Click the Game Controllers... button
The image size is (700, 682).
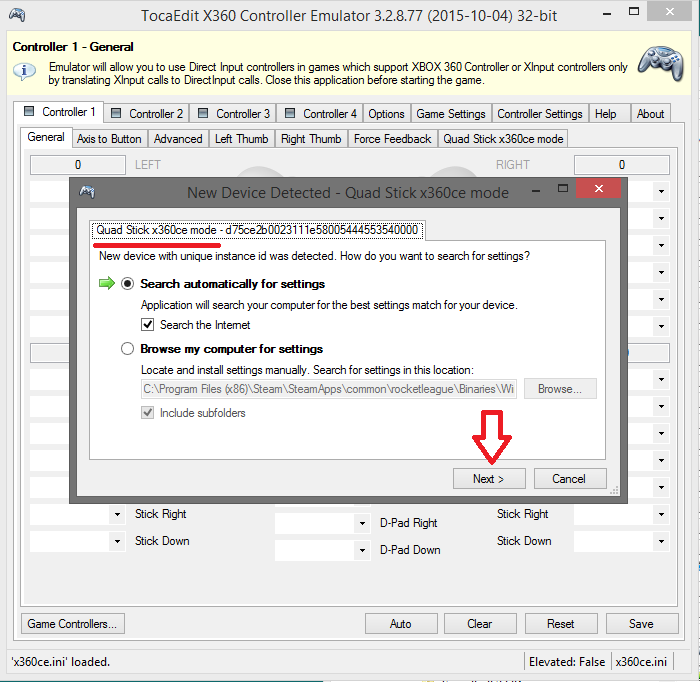pyautogui.click(x=72, y=624)
